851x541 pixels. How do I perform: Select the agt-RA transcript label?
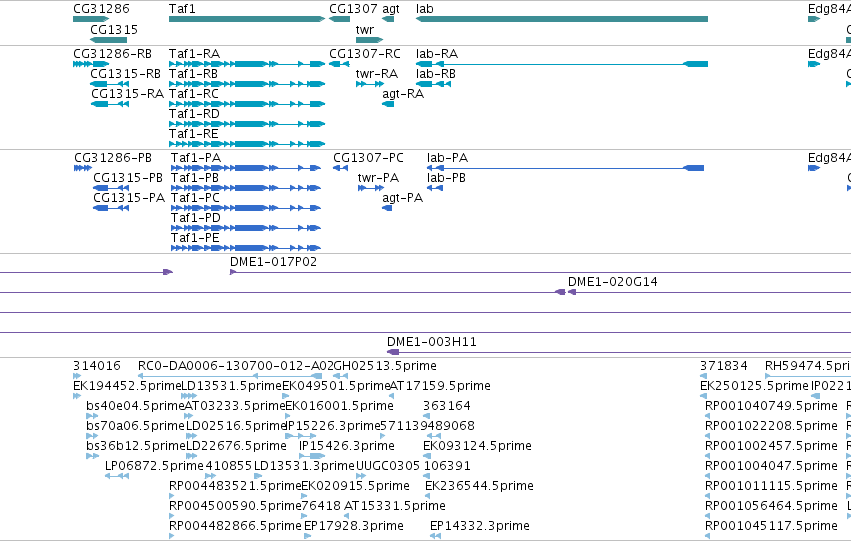tap(403, 94)
